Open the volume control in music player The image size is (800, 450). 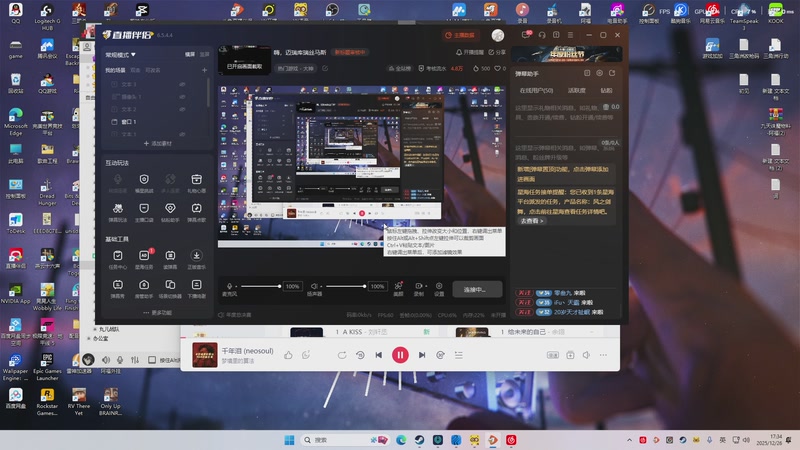pyautogui.click(x=586, y=355)
